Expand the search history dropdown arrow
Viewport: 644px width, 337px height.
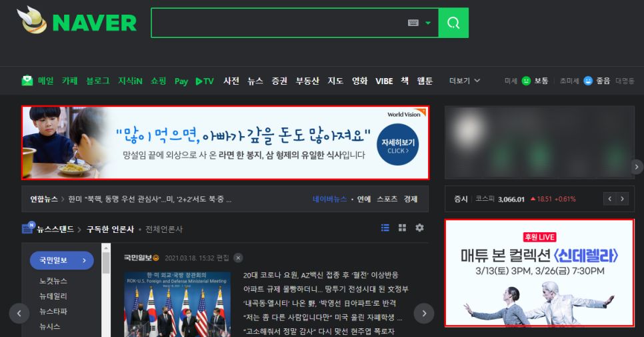coord(428,23)
